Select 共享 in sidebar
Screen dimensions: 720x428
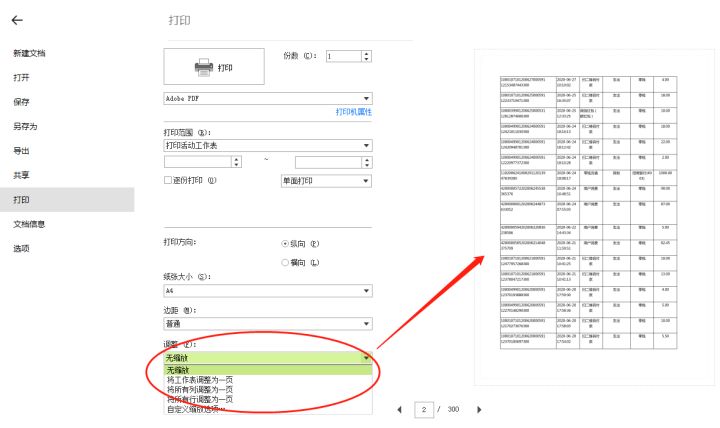22,175
